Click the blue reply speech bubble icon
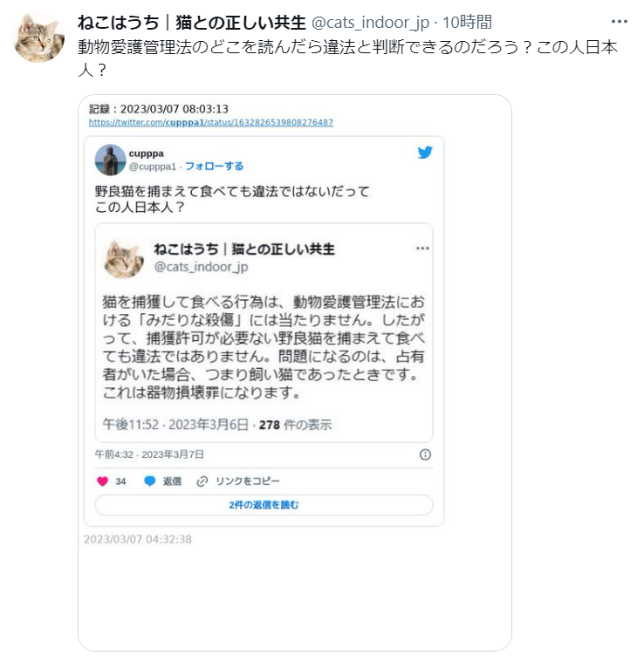 [x=150, y=481]
